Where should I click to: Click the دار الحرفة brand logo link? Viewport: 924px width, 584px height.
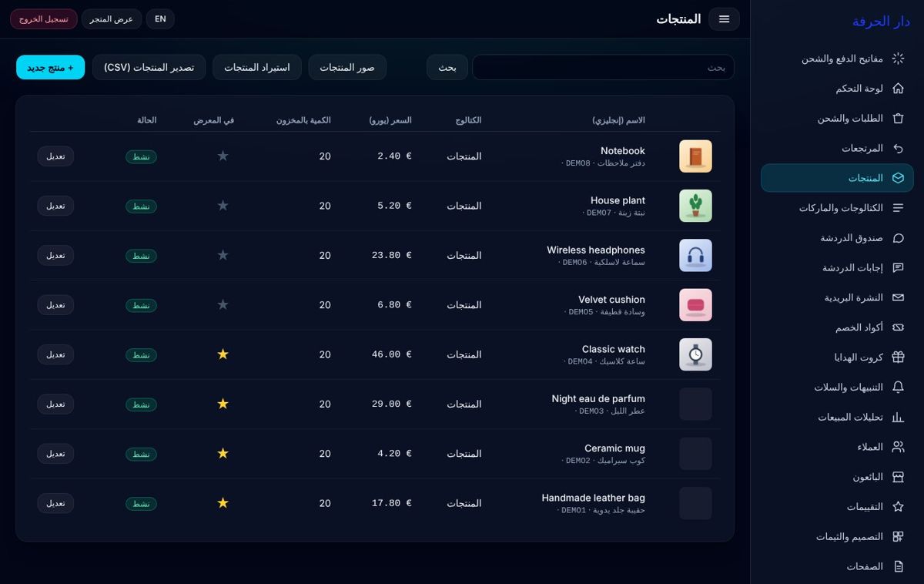[881, 22]
